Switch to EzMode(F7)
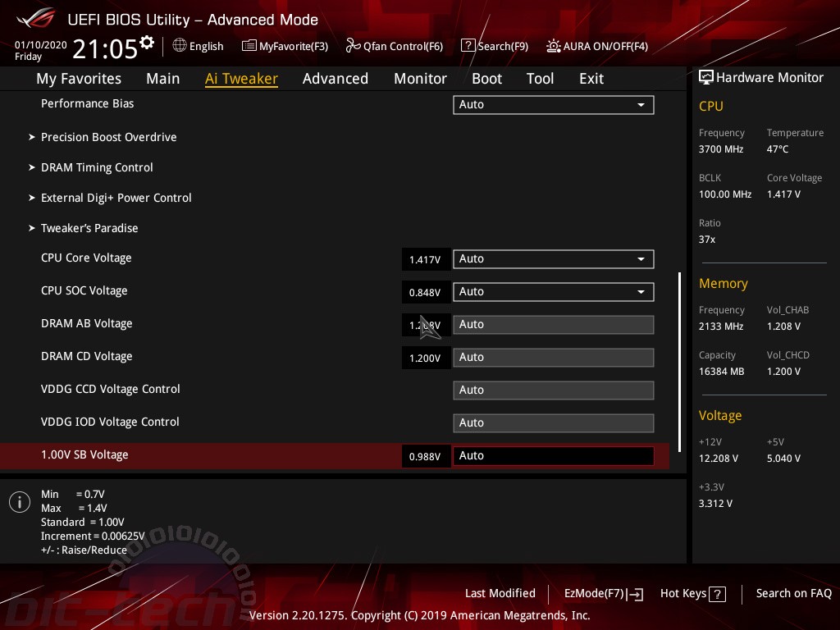This screenshot has width=840, height=630. [x=604, y=594]
